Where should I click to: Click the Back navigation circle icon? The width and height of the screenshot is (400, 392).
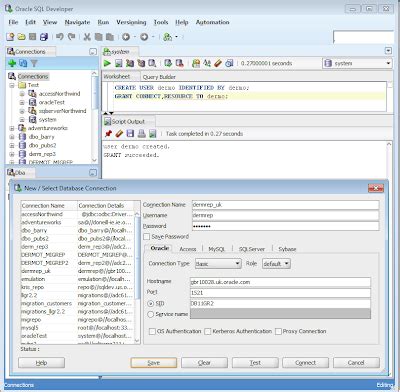126,37
